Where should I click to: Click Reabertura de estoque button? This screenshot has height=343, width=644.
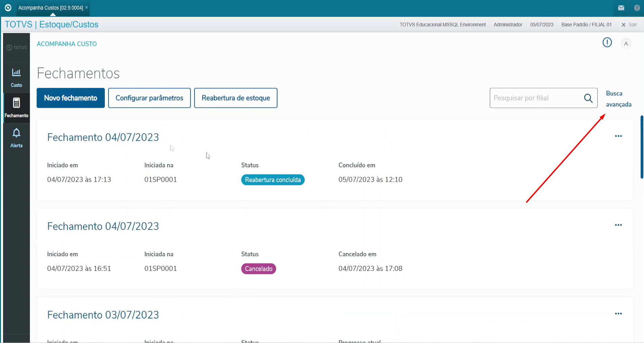235,98
